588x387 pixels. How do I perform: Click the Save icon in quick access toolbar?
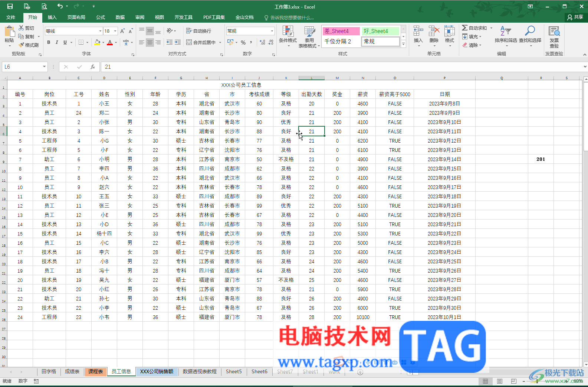pos(10,6)
